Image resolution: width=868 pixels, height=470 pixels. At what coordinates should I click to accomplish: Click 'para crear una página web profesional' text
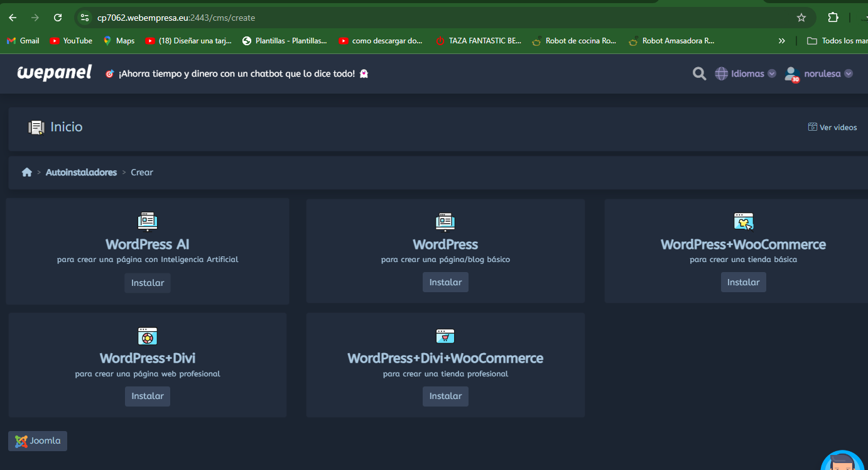click(x=148, y=374)
